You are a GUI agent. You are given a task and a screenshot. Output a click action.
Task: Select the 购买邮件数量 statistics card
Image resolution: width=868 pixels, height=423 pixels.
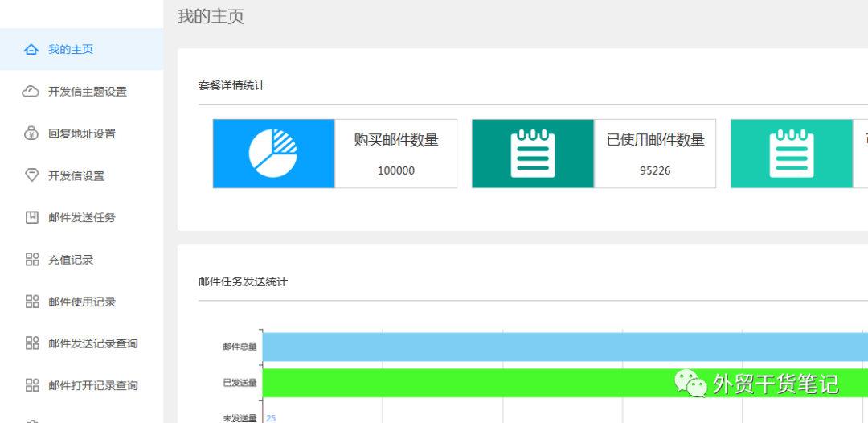396,154
